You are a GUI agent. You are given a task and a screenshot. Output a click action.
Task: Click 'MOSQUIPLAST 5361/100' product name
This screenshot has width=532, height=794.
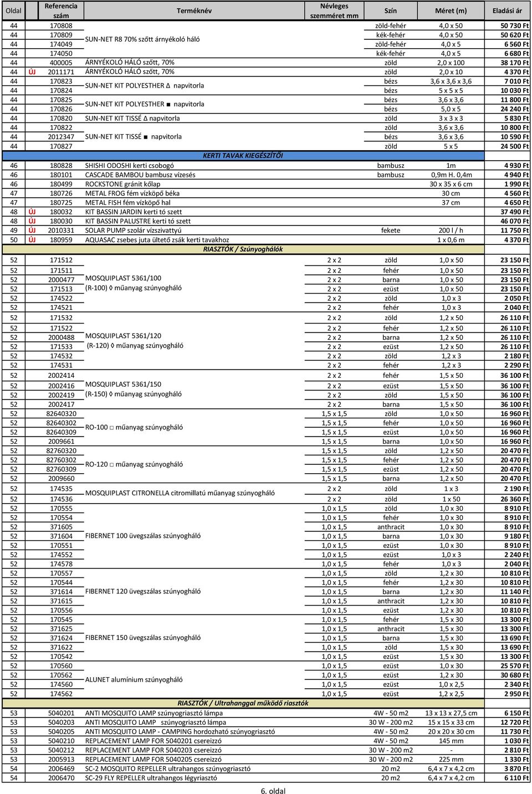(x=123, y=278)
